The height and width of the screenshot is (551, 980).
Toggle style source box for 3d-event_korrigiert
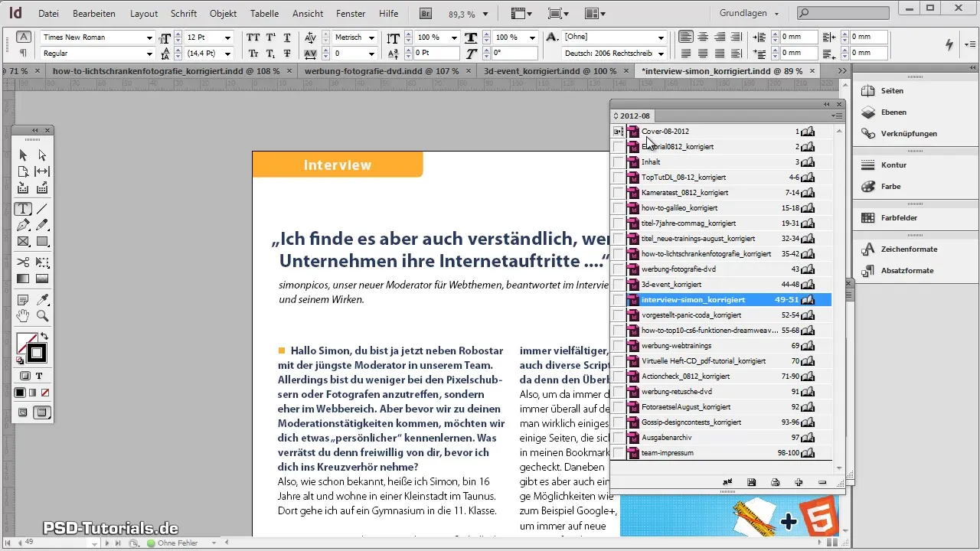click(x=618, y=285)
